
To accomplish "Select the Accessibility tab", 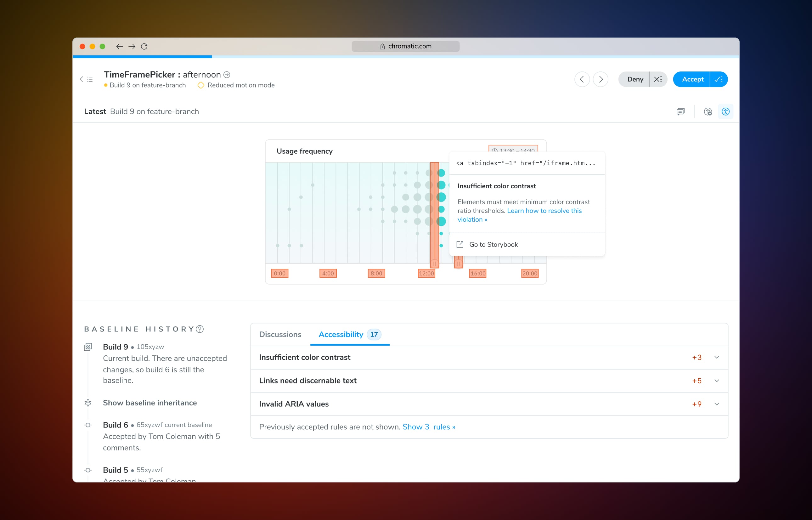I will point(341,334).
